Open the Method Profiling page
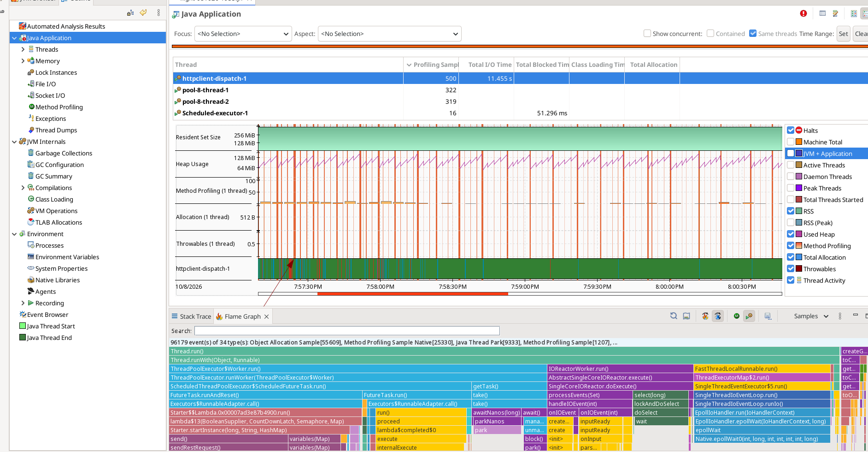Viewport: 868px width, 452px height. coord(59,107)
